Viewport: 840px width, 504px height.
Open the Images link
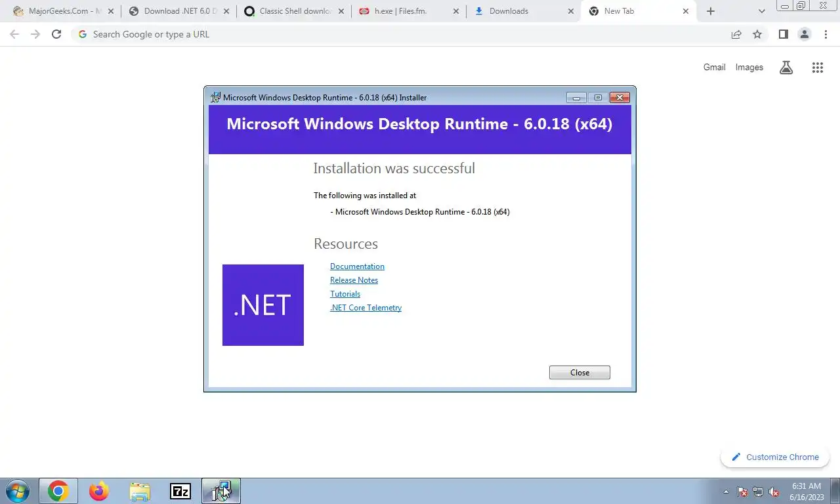[x=749, y=67]
